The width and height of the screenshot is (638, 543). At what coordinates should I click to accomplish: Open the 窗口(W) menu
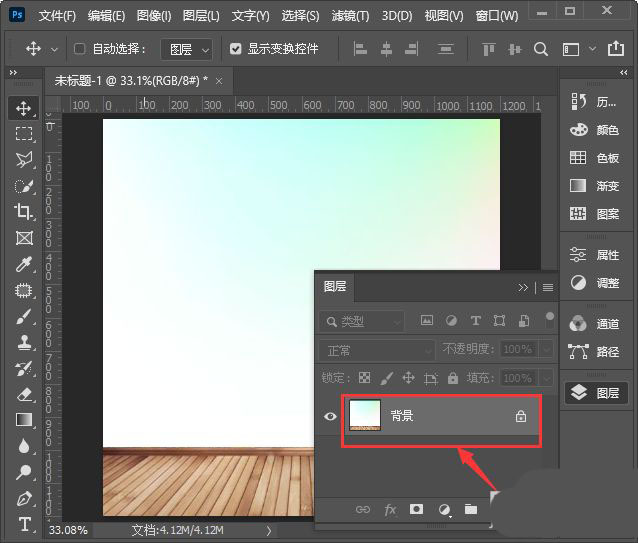point(497,16)
